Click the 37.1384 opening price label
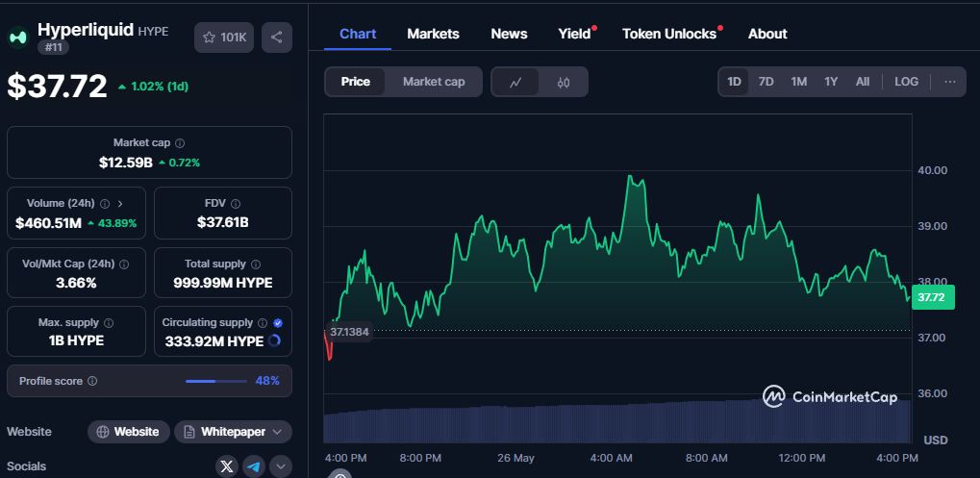The image size is (980, 478). click(x=349, y=332)
